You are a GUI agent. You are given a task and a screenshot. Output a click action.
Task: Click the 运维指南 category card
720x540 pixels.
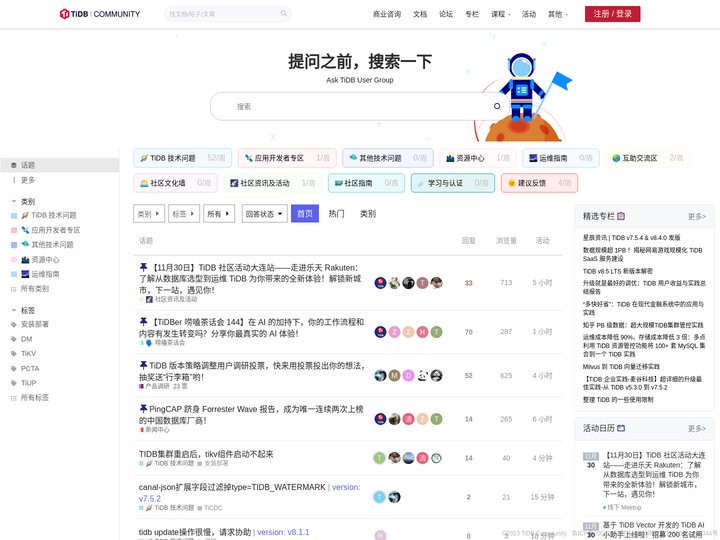point(561,158)
